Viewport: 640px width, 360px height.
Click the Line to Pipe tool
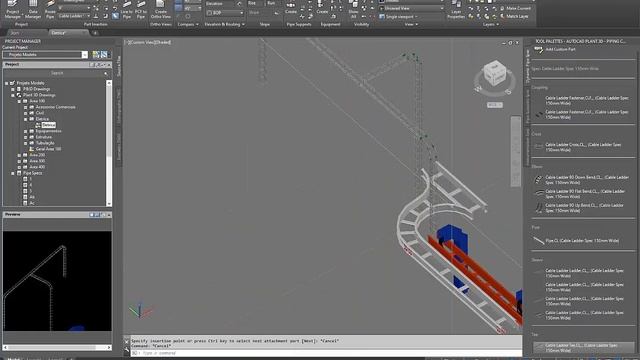127,9
